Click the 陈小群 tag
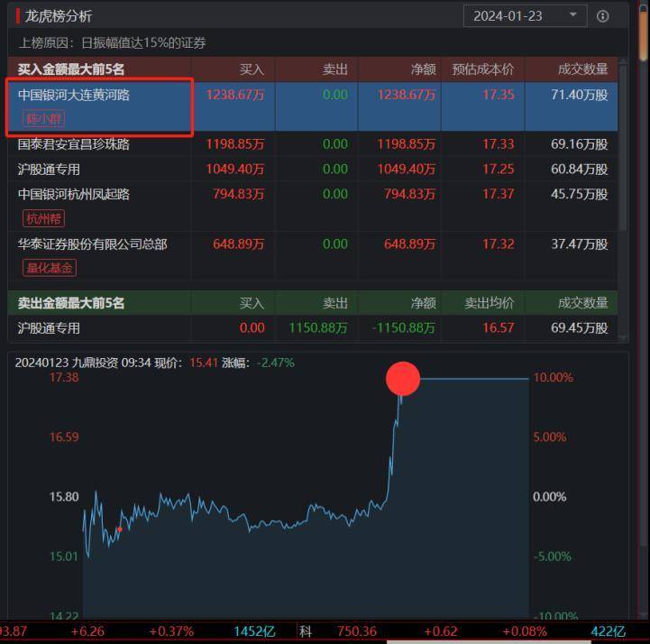 (x=43, y=119)
